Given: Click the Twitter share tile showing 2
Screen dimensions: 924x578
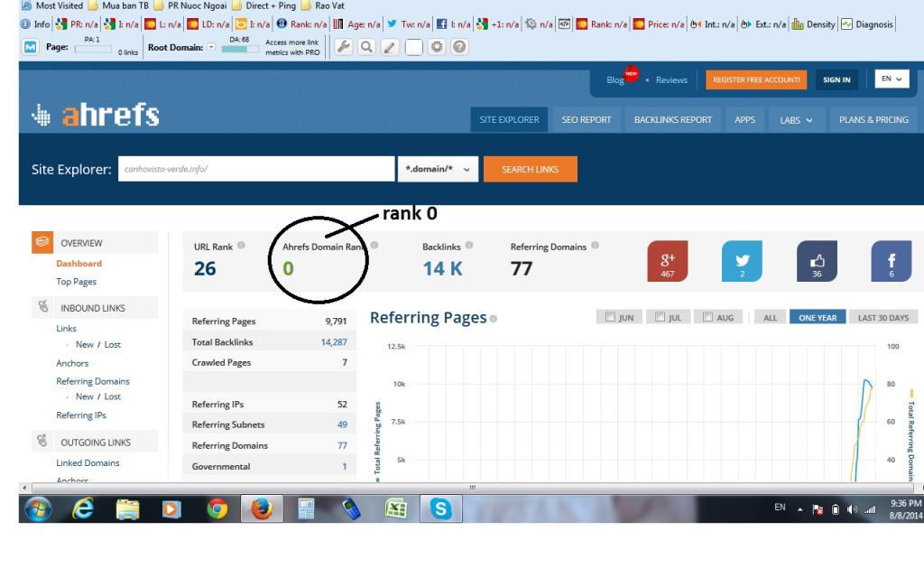Looking at the screenshot, I should coord(742,261).
